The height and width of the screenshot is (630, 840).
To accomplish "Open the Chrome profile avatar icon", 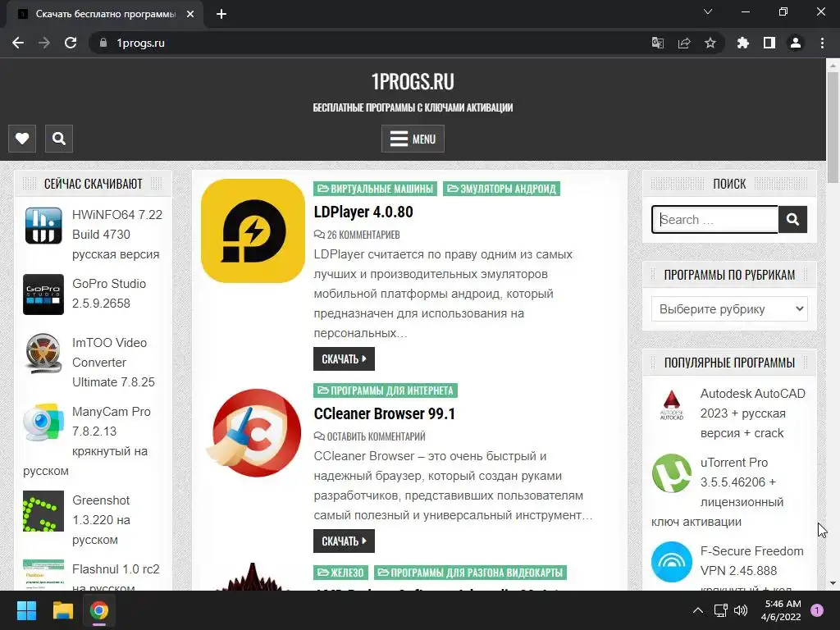I will tap(796, 43).
